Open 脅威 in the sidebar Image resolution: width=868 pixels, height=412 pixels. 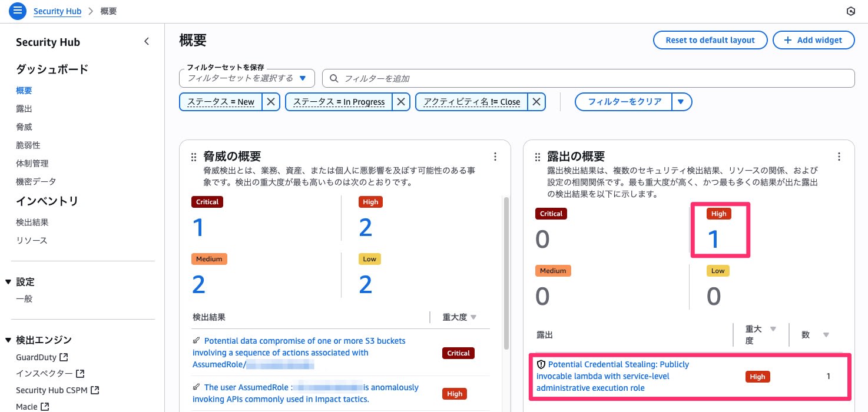(x=24, y=127)
